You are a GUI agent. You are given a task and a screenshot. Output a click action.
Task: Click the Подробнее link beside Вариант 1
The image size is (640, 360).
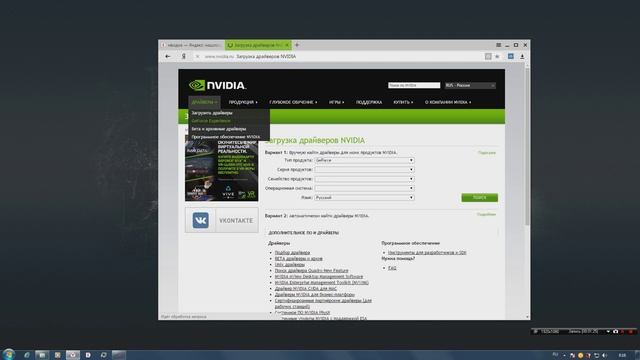click(x=487, y=153)
